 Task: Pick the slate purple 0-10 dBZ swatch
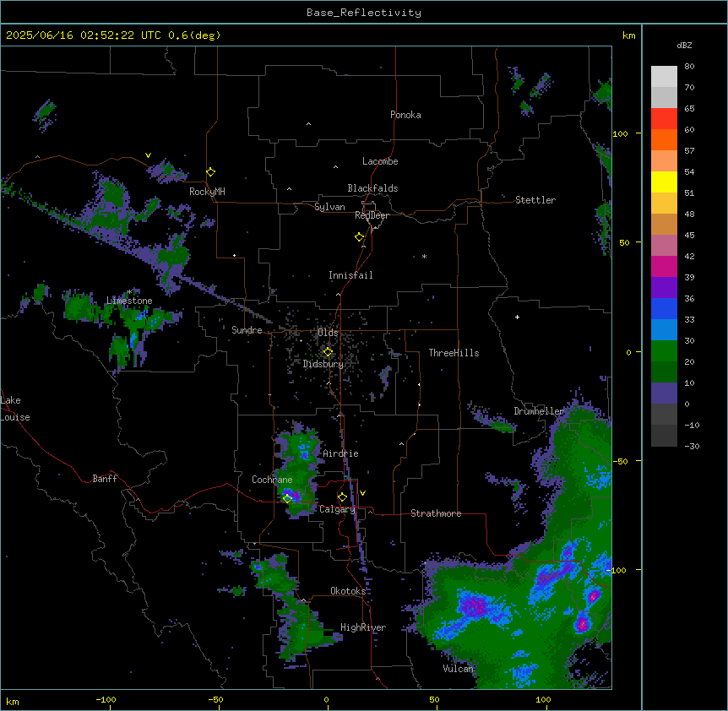pos(664,393)
